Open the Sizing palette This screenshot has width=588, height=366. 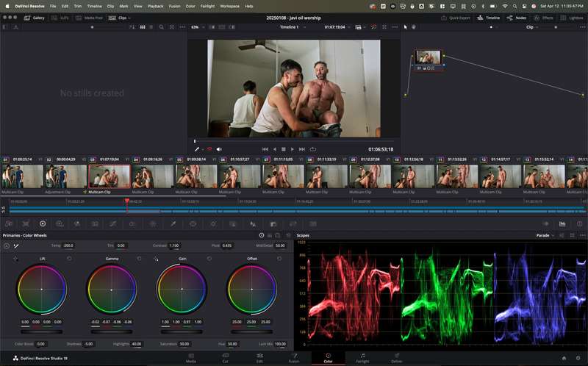click(x=293, y=224)
